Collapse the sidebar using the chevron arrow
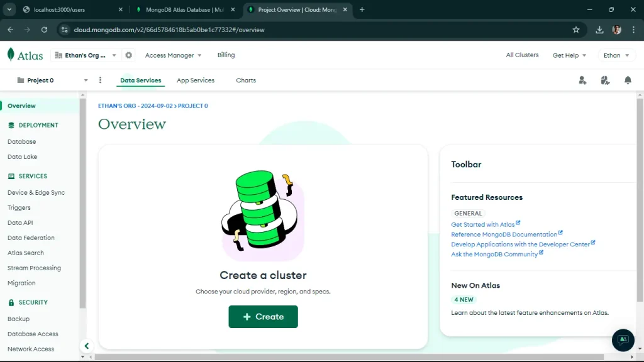This screenshot has height=362, width=644. tap(87, 346)
